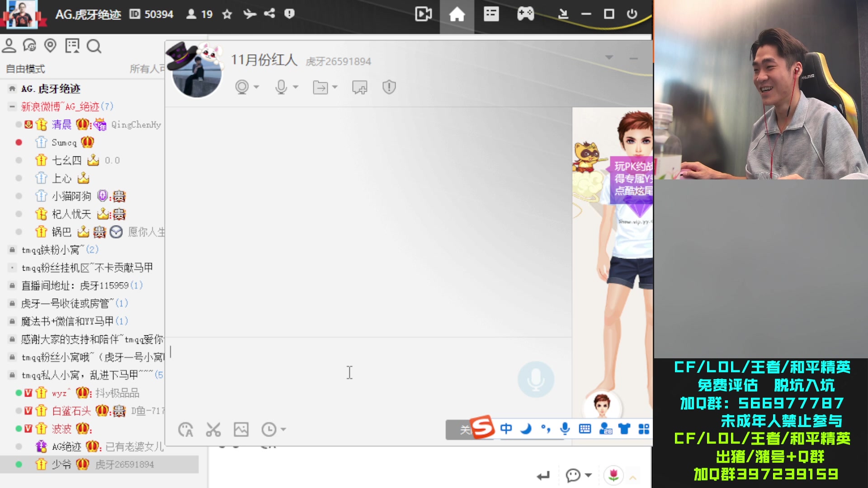Image resolution: width=868 pixels, height=488 pixels.
Task: Open the game controller icon
Action: (525, 14)
